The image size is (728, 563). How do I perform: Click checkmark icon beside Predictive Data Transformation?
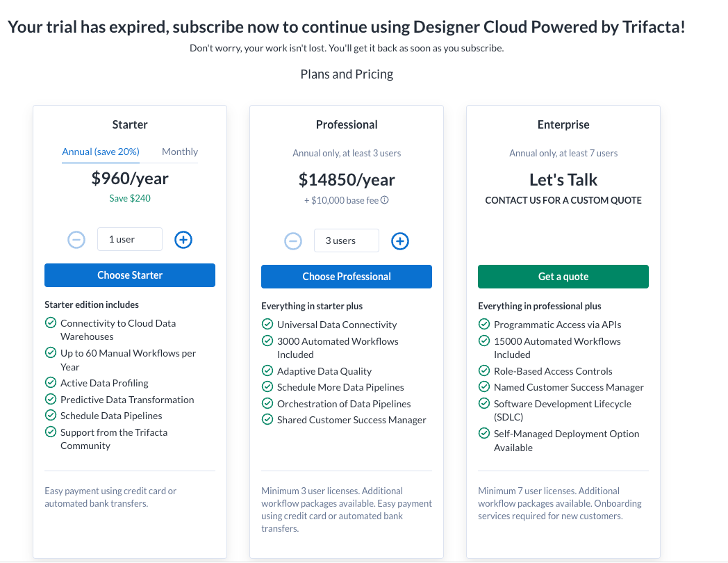(x=50, y=400)
